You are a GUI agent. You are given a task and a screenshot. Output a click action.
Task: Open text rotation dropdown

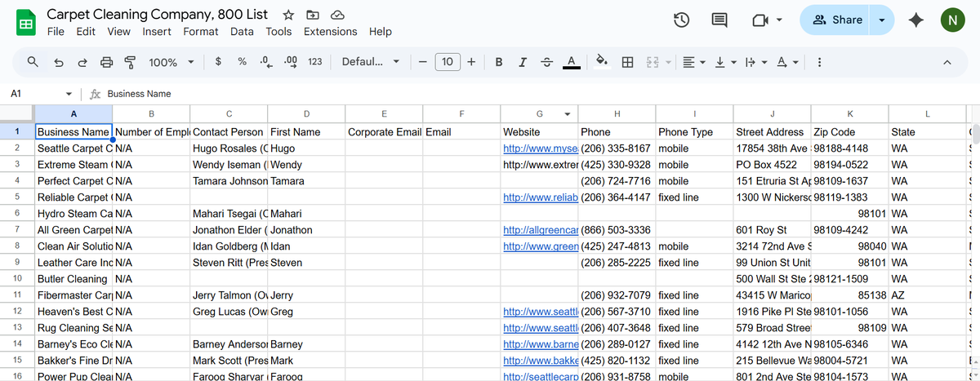(786, 61)
